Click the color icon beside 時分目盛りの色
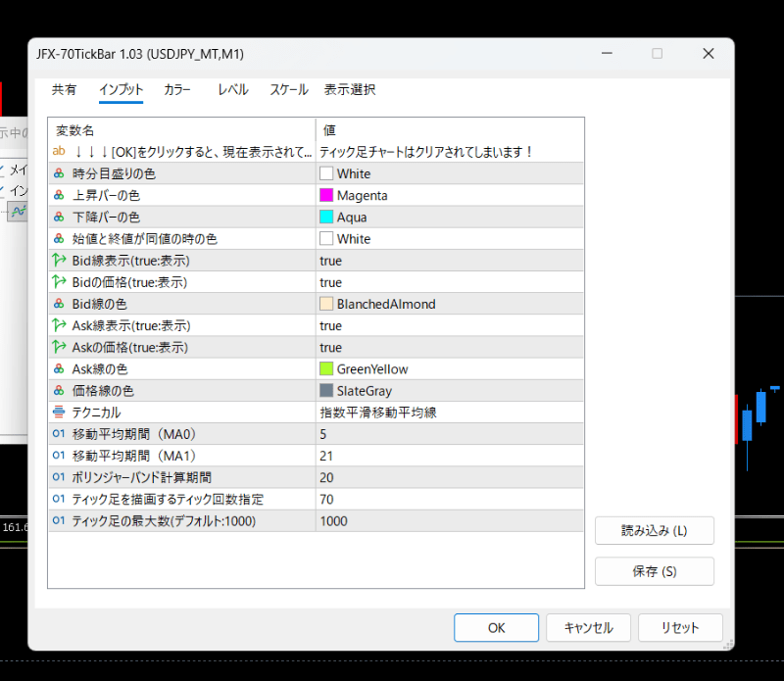The height and width of the screenshot is (681, 784). coord(59,173)
